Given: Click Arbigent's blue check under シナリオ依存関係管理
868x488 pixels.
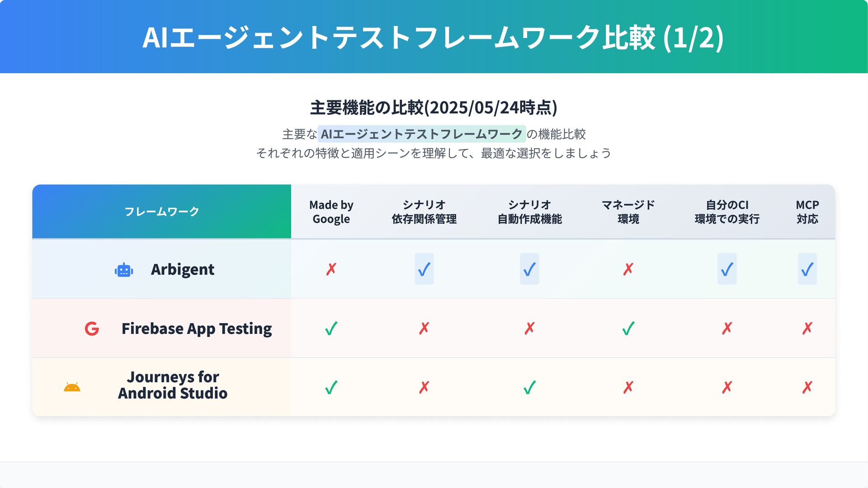Looking at the screenshot, I should tap(424, 269).
